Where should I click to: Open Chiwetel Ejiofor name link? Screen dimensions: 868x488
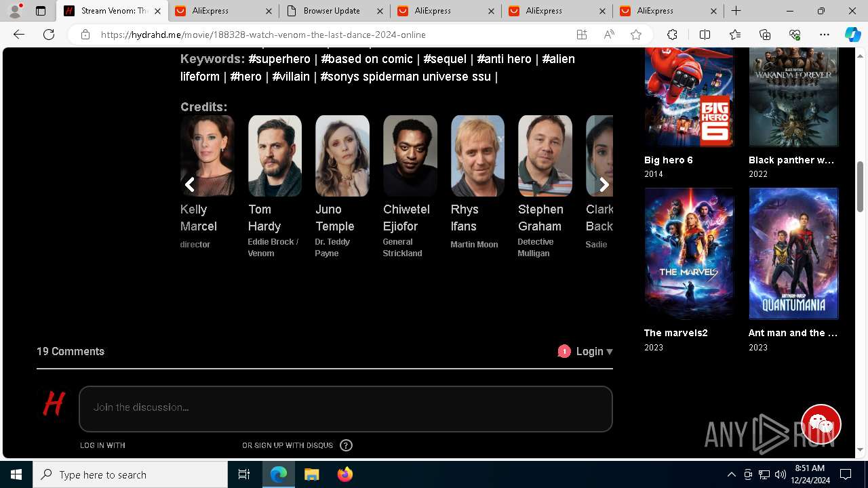point(406,218)
